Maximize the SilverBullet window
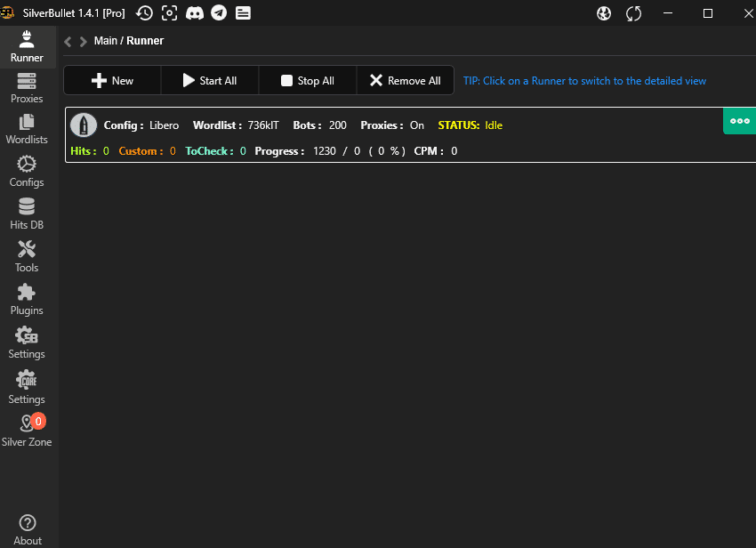 click(708, 13)
